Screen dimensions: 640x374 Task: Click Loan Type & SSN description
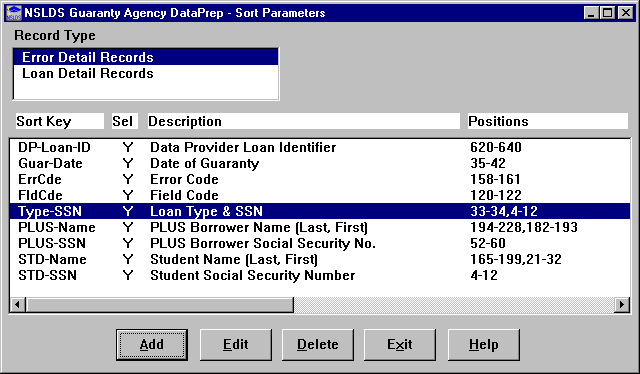coord(207,211)
